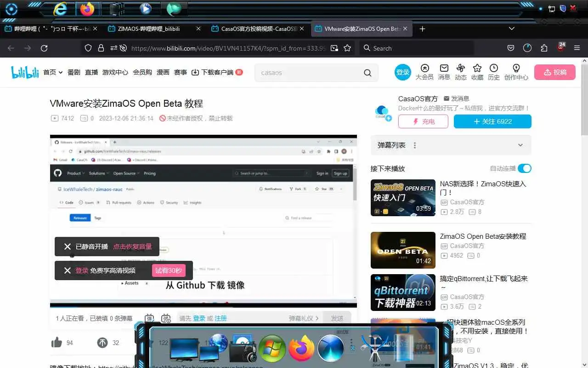Screen dimensions: 588x368
Task: Open 赛事 in the bilibili navigation
Action: point(181,72)
